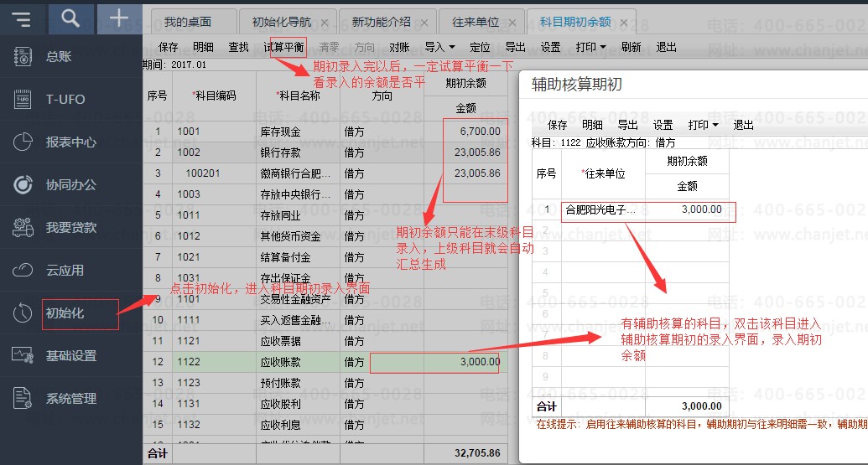Switch to the 往来单位 tab
The height and width of the screenshot is (465, 868).
click(476, 22)
